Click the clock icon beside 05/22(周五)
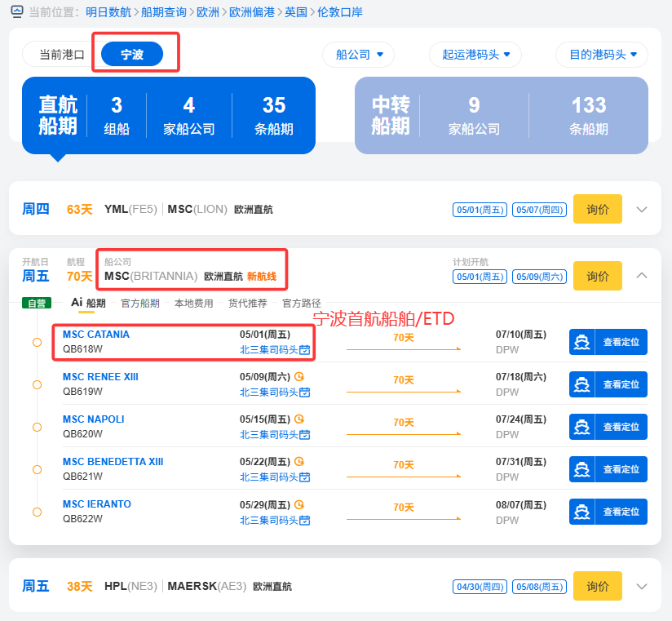Viewport: 672px width, 621px height. tap(299, 462)
